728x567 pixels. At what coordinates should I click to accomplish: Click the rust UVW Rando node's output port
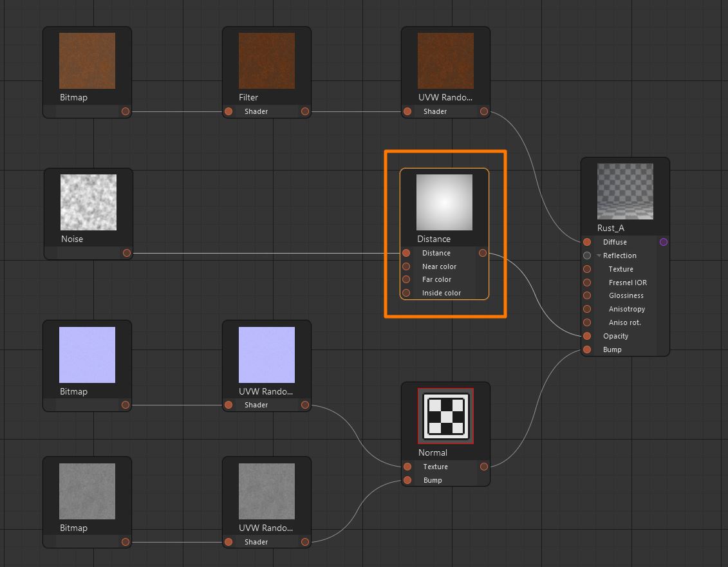click(x=484, y=111)
